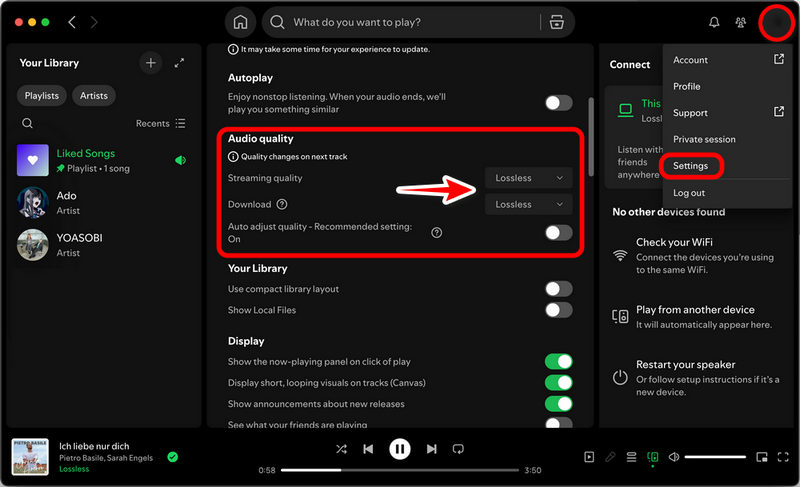Open YOASOBI artist entry

104,245
